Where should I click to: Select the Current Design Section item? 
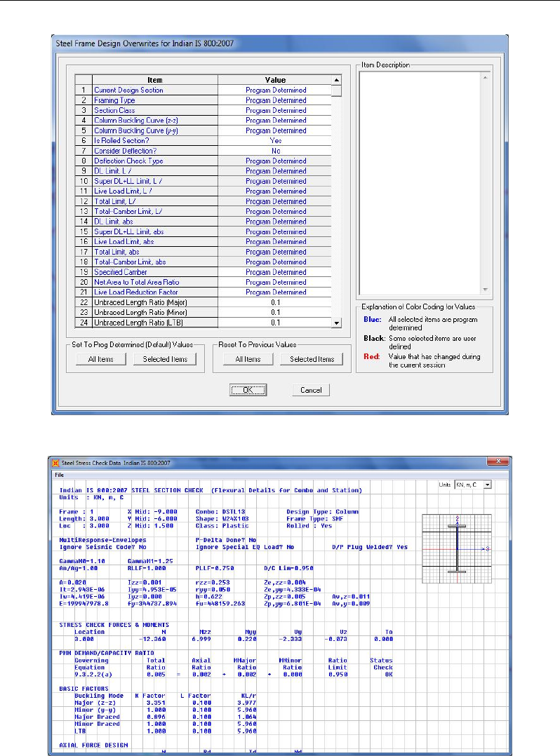coord(155,90)
